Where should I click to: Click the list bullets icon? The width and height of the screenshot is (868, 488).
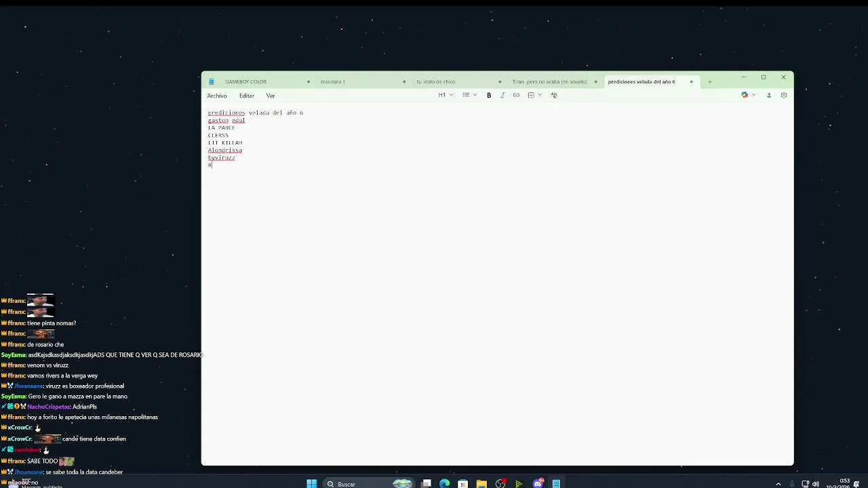click(466, 95)
